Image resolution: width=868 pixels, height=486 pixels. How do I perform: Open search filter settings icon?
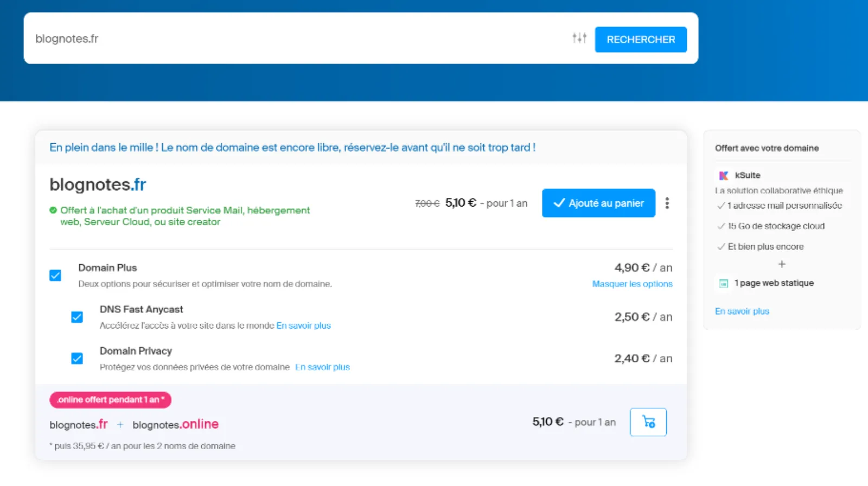[x=579, y=38]
